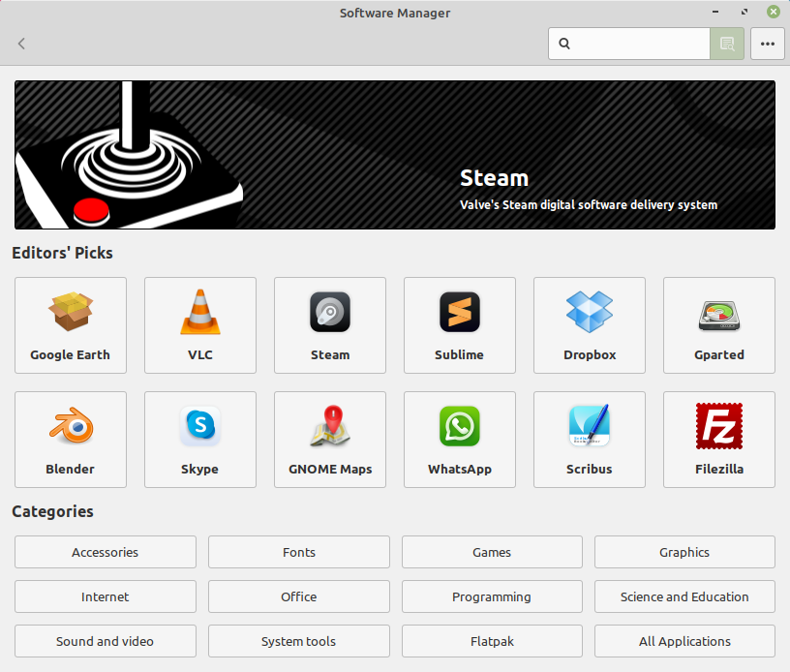Browse the Accessories category
This screenshot has width=790, height=672.
[106, 552]
